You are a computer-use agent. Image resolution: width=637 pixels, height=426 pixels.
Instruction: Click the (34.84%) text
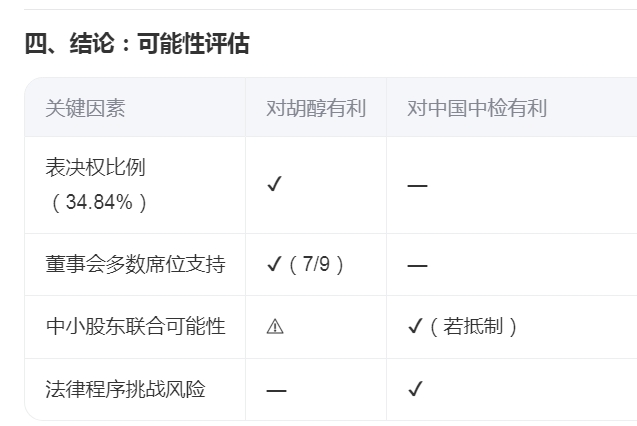98,202
